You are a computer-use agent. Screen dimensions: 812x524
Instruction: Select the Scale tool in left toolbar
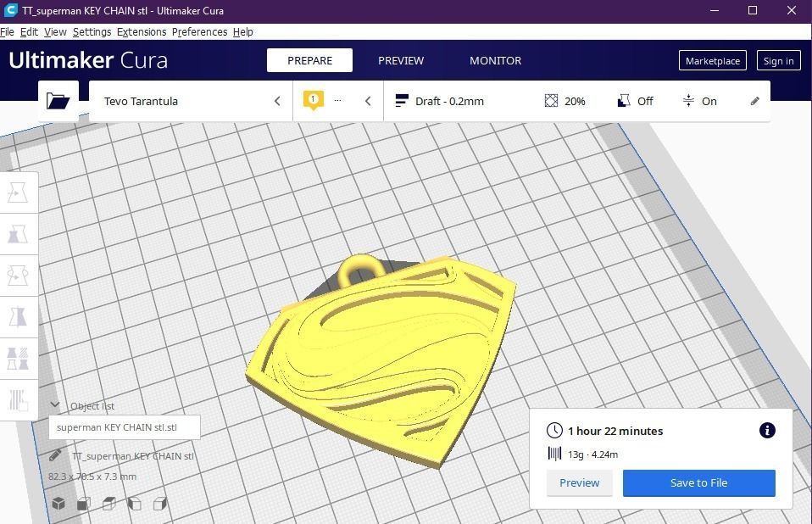point(18,234)
